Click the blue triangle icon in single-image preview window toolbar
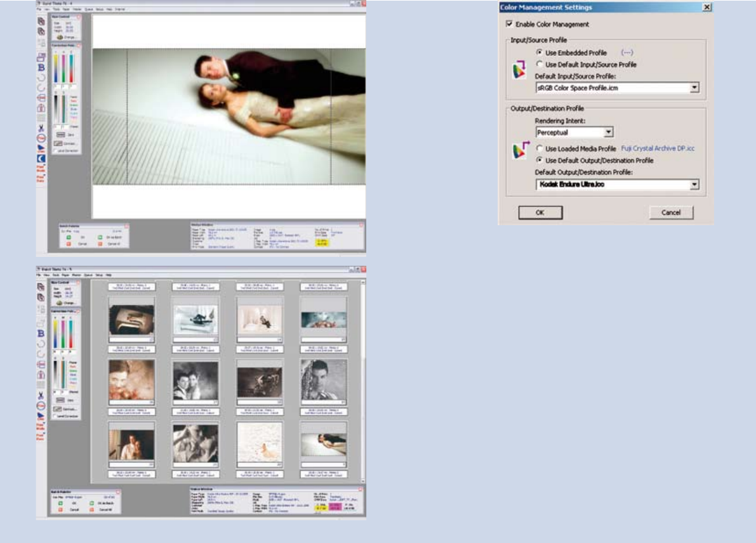Image resolution: width=756 pixels, height=543 pixels. (x=41, y=148)
